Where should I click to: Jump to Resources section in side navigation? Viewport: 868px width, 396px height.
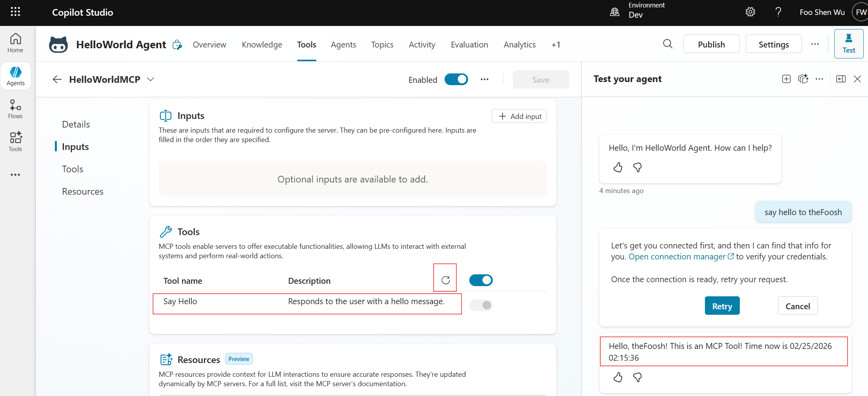[x=83, y=192]
